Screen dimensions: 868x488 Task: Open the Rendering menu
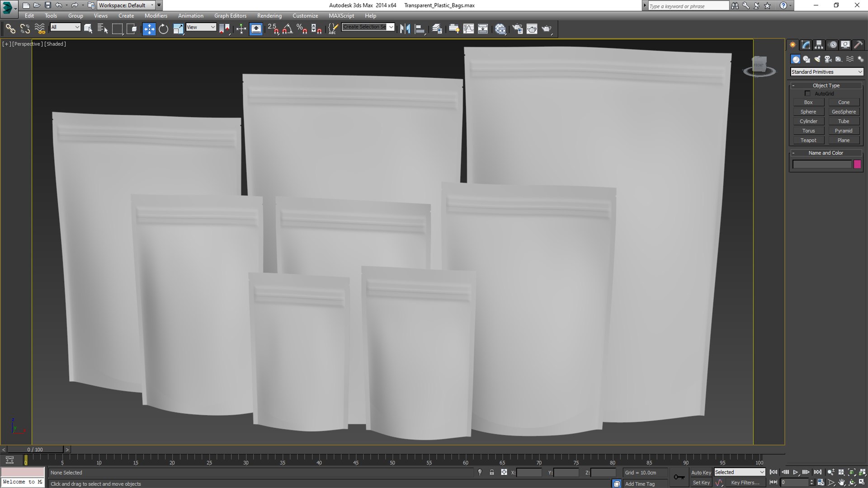click(269, 16)
